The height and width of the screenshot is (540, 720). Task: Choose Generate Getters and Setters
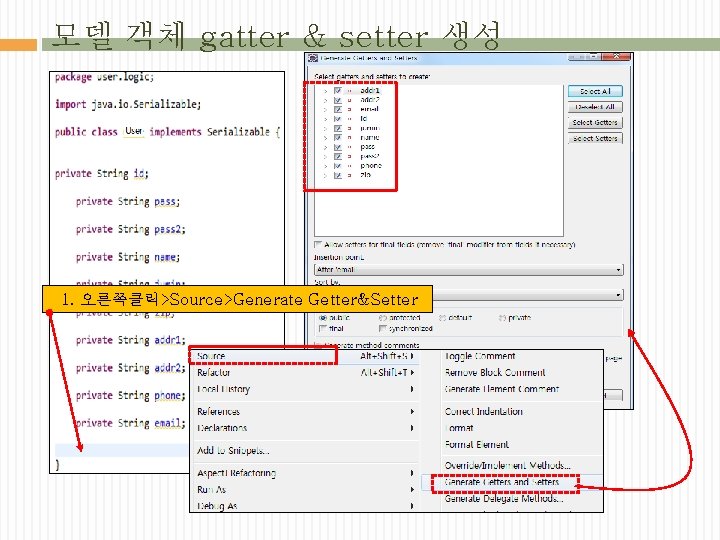pyautogui.click(x=502, y=482)
